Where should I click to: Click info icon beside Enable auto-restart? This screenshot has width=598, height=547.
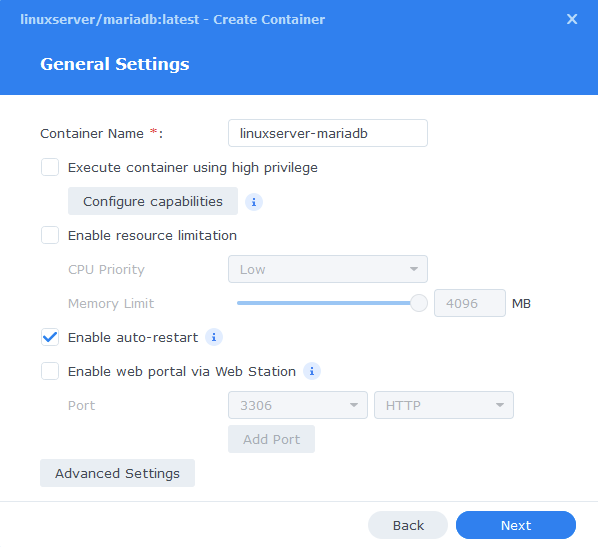(x=214, y=338)
